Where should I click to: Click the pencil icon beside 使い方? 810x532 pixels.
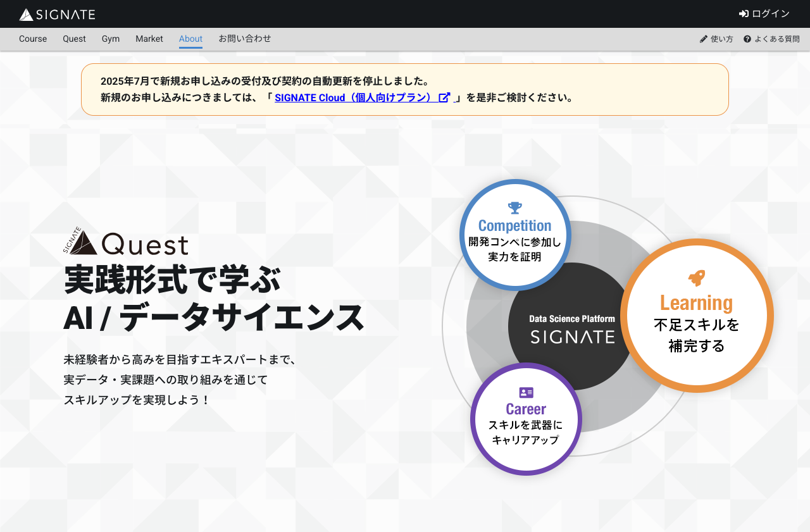[x=703, y=39]
